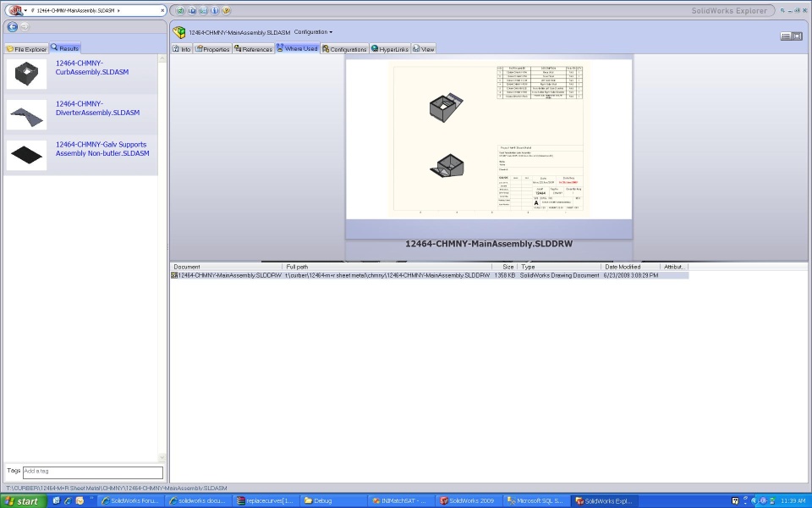The image size is (812, 508).
Task: Click the pin icon near window controls
Action: tap(782, 10)
